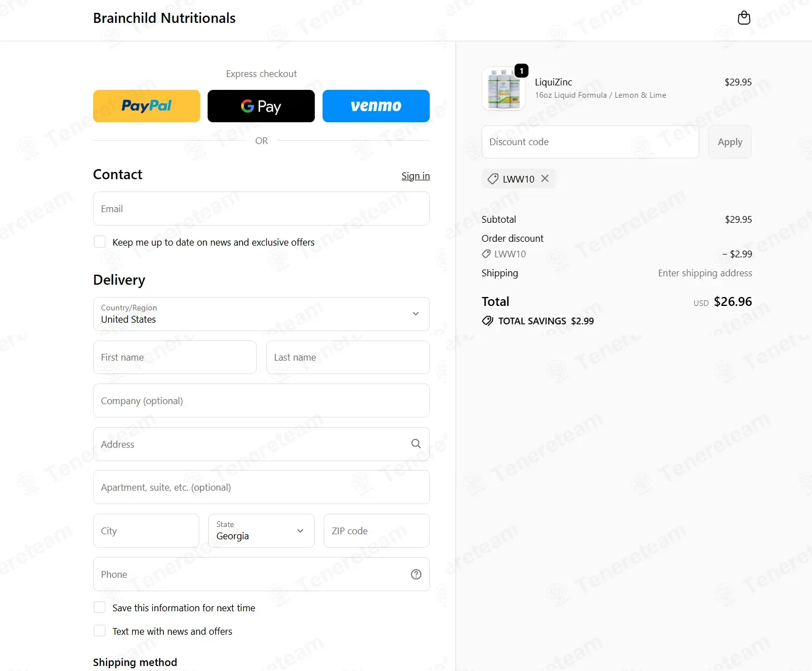Click the '16oz Liquid Formula / Lemon & Lime' text
The width and height of the screenshot is (812, 671).
click(600, 95)
